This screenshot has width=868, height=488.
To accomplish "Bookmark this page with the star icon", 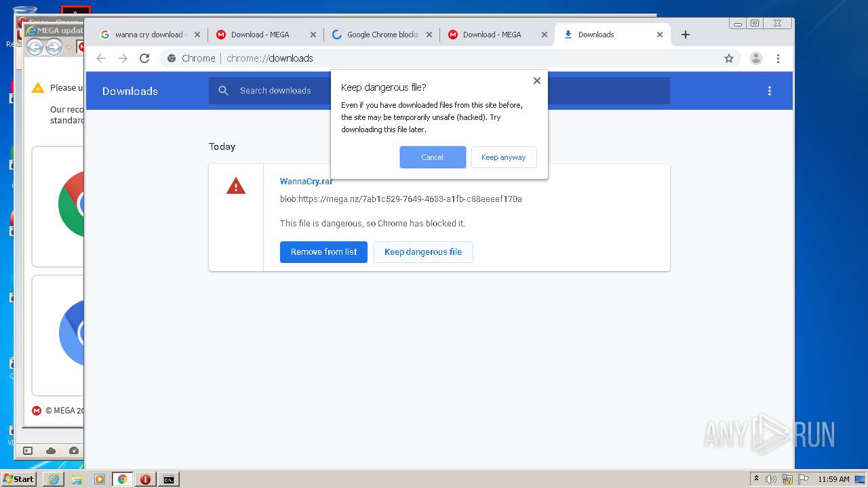I will (729, 58).
